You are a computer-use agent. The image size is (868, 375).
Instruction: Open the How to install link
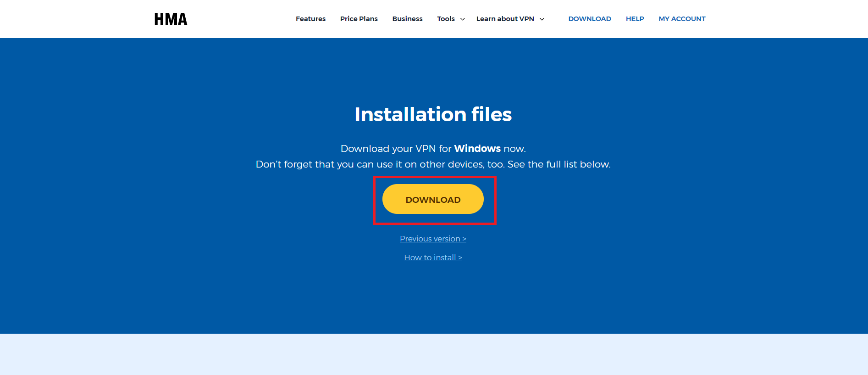click(433, 257)
